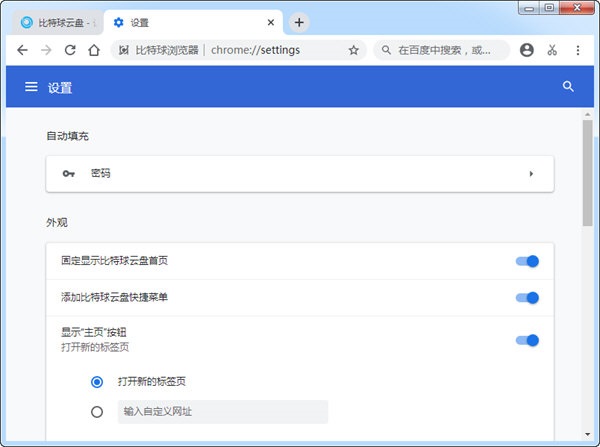Click the back navigation arrow
The image size is (600, 447).
(x=22, y=50)
